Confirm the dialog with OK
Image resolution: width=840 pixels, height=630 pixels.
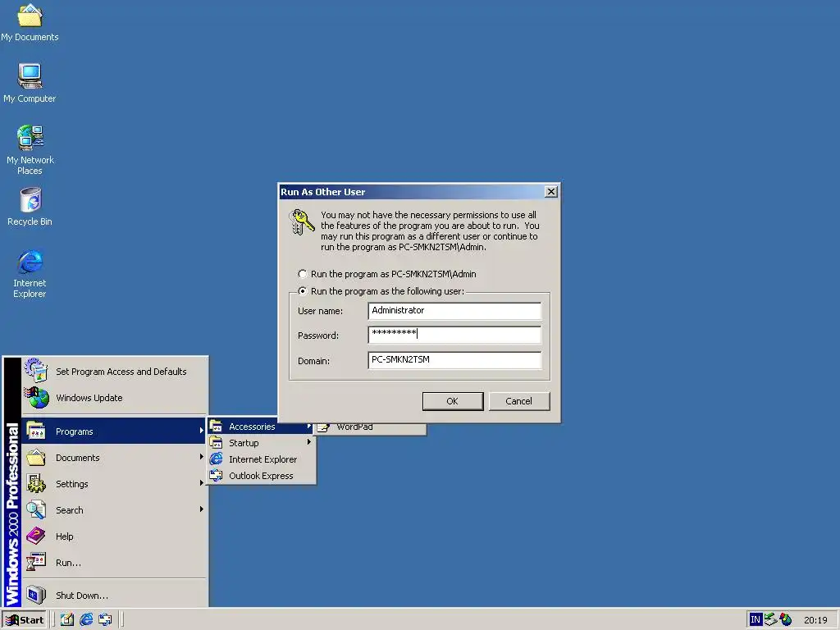point(453,401)
